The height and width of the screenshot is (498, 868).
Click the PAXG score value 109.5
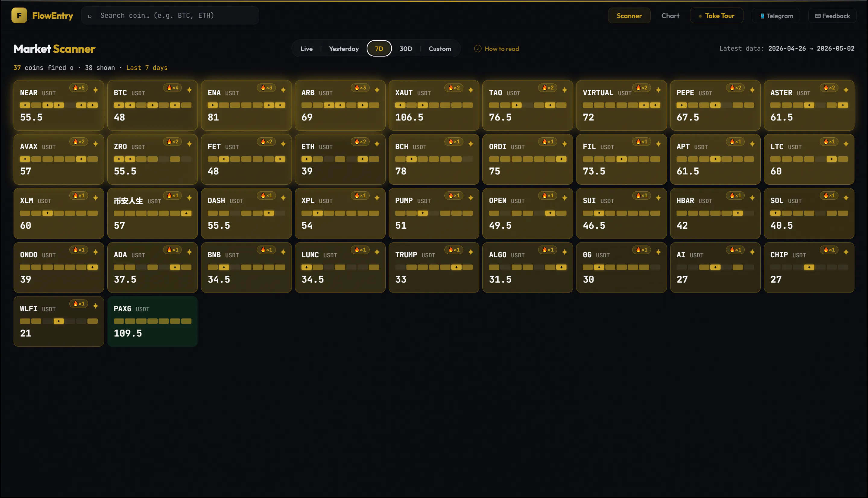[x=128, y=334]
